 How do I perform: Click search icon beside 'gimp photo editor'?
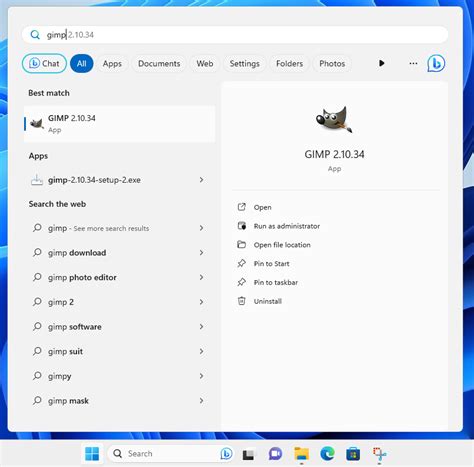(37, 277)
